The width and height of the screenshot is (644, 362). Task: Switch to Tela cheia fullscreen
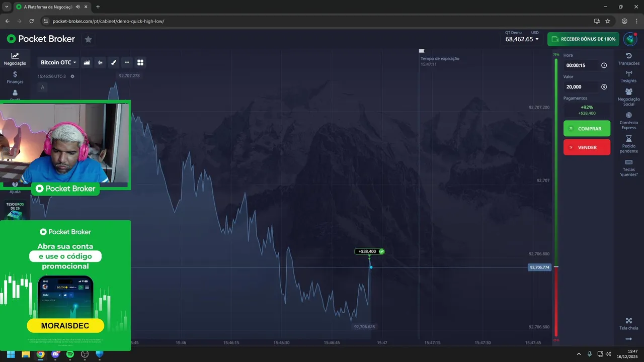[628, 324]
